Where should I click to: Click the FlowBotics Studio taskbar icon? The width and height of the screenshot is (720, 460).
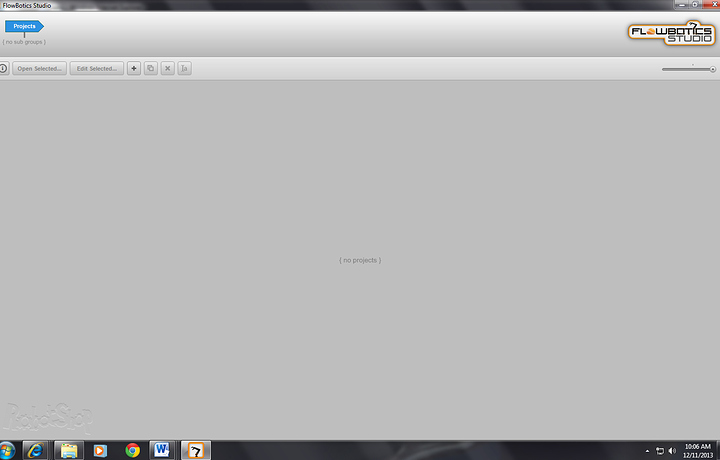[196, 450]
